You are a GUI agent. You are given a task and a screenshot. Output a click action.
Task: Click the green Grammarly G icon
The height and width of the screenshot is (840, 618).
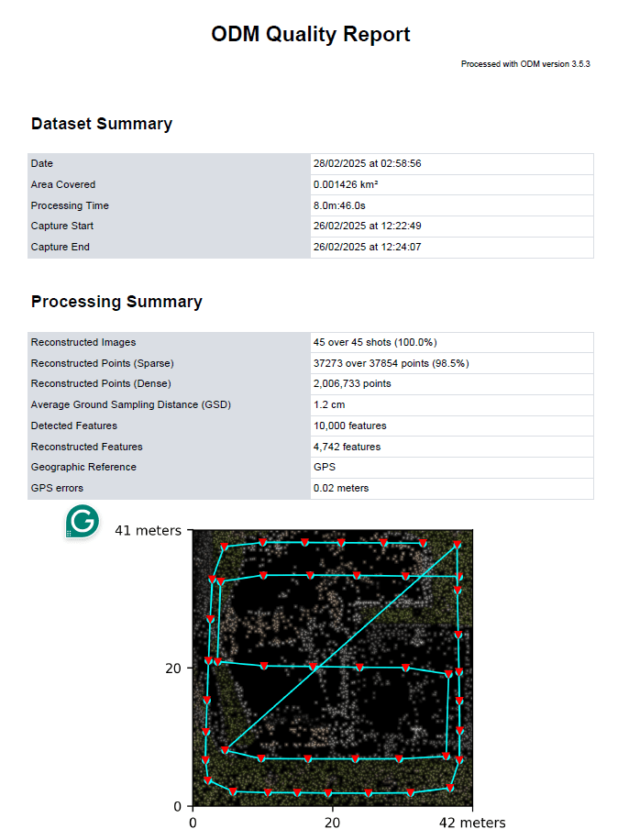[x=83, y=521]
